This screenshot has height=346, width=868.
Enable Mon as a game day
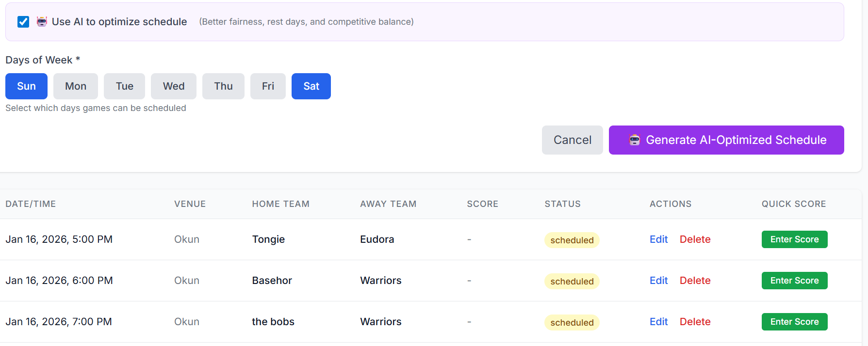coord(76,86)
